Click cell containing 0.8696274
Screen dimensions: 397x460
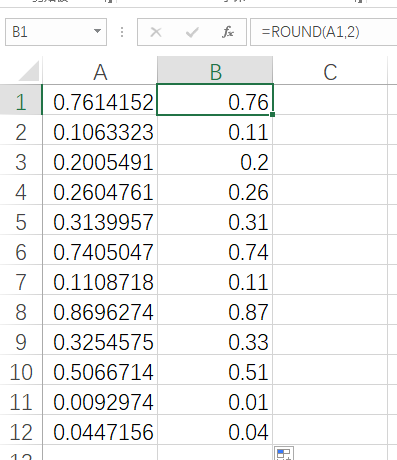click(100, 310)
